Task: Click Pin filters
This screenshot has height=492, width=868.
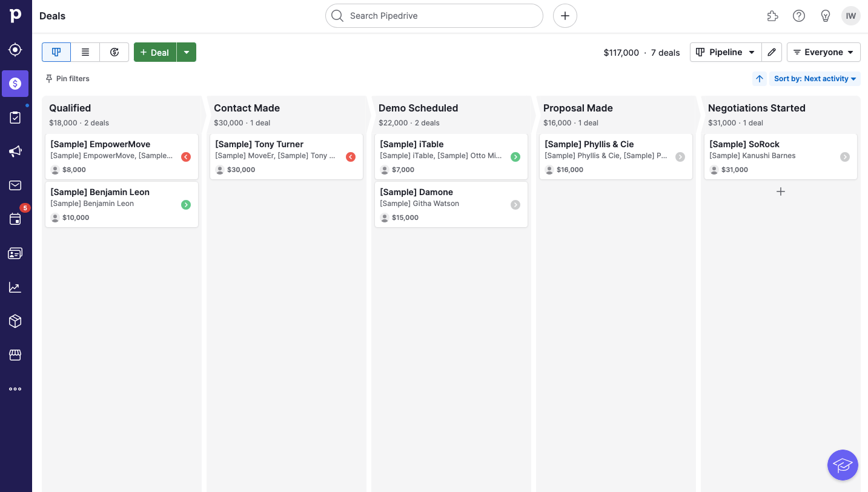Action: pos(67,79)
